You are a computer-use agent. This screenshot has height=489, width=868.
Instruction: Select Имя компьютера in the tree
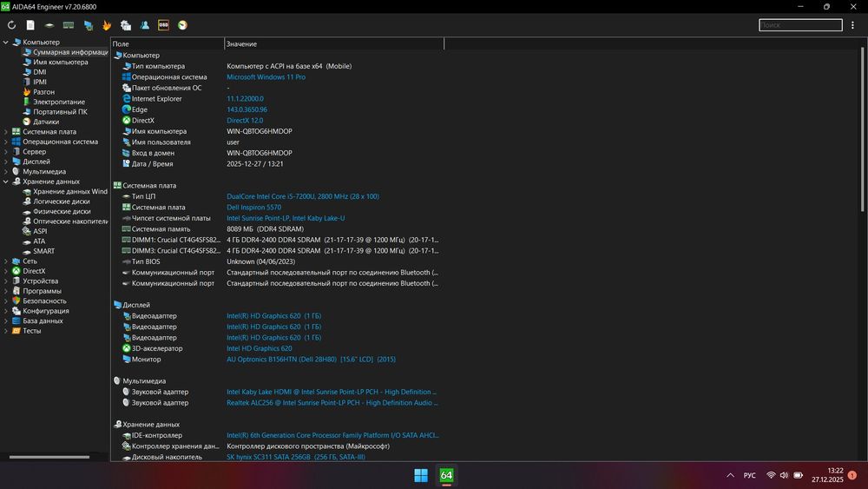pos(56,62)
